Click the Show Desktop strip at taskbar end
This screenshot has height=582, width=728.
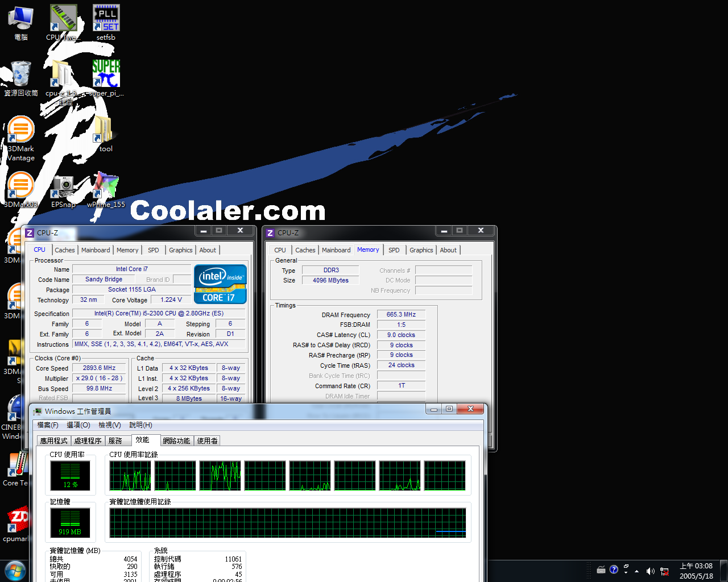pos(724,571)
